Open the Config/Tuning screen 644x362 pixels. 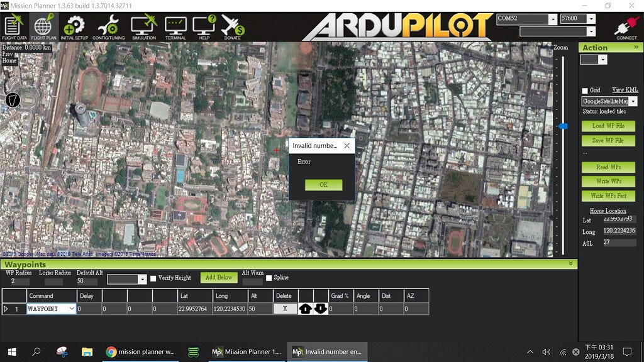coord(108,26)
